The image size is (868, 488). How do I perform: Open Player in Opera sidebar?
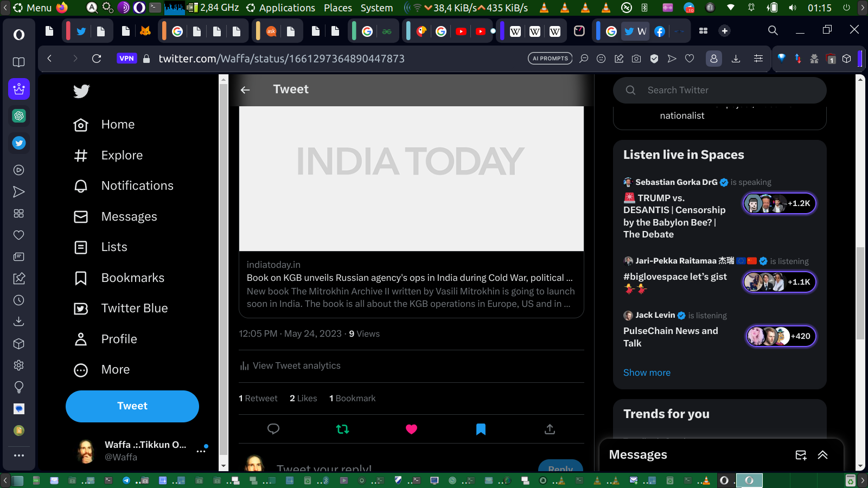point(19,170)
